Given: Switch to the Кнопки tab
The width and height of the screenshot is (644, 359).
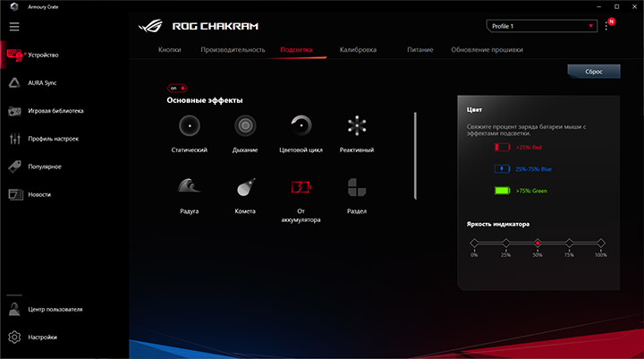Looking at the screenshot, I should pos(170,50).
